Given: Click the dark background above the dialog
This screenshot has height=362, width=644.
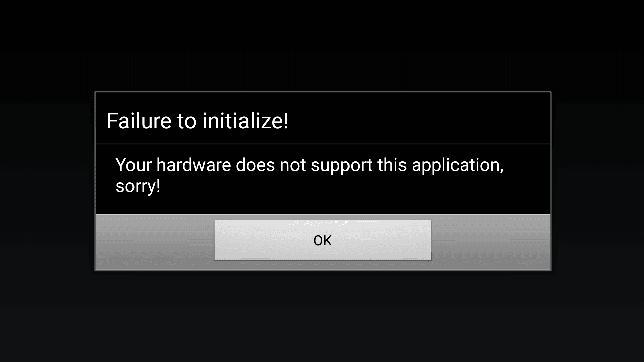Looking at the screenshot, I should [322, 45].
